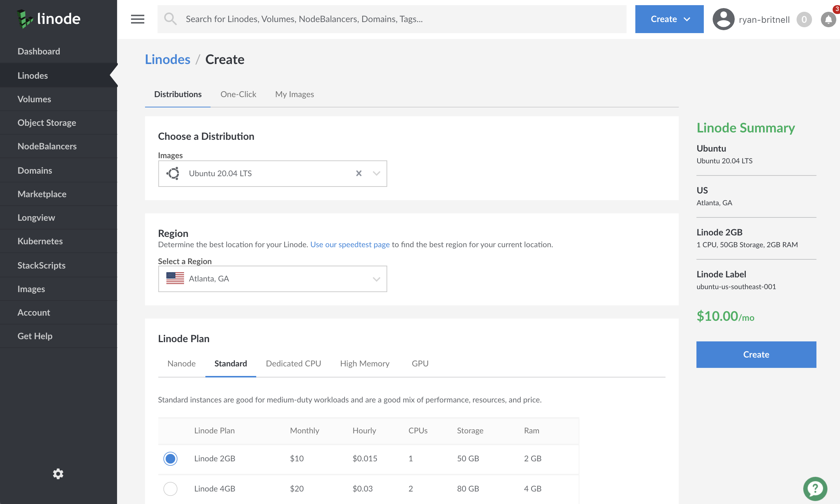Select the Linode 4GB radio button

(x=170, y=489)
